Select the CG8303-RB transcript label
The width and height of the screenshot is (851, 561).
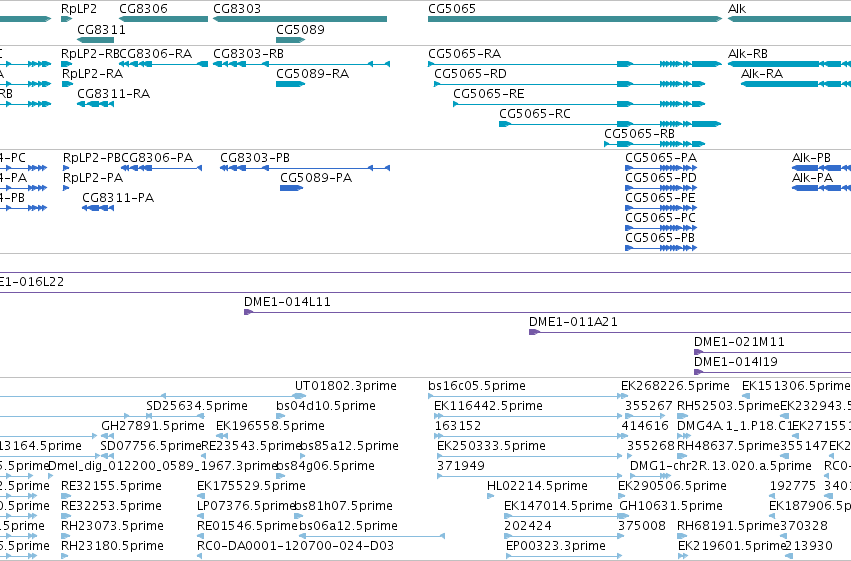click(248, 54)
